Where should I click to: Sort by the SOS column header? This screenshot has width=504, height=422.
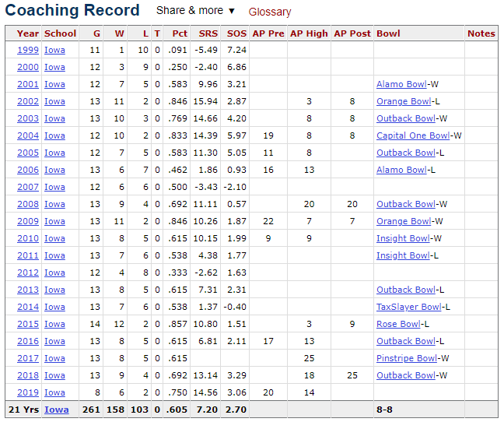(236, 33)
